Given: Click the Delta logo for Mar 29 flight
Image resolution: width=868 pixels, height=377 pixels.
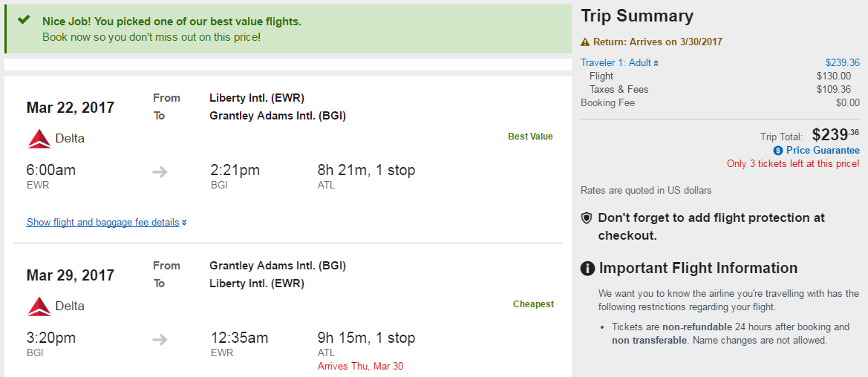Looking at the screenshot, I should pos(39,306).
